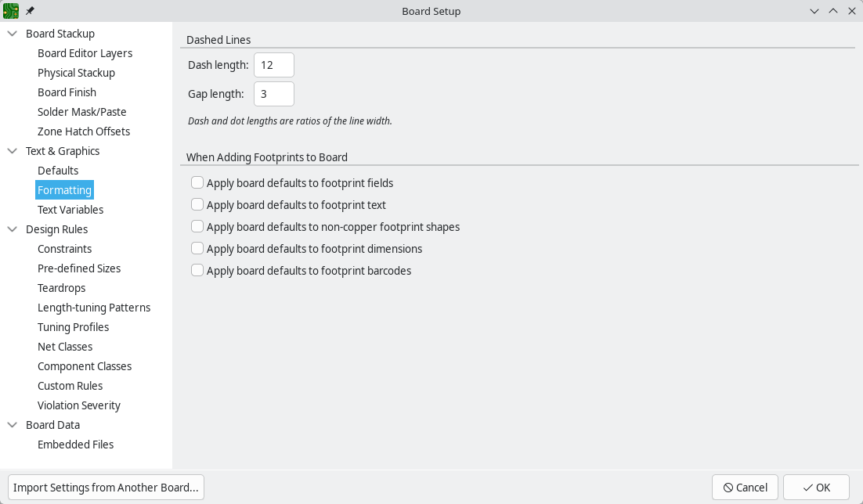The height and width of the screenshot is (504, 863).
Task: Collapse the Design Rules tree section
Action: click(x=13, y=229)
